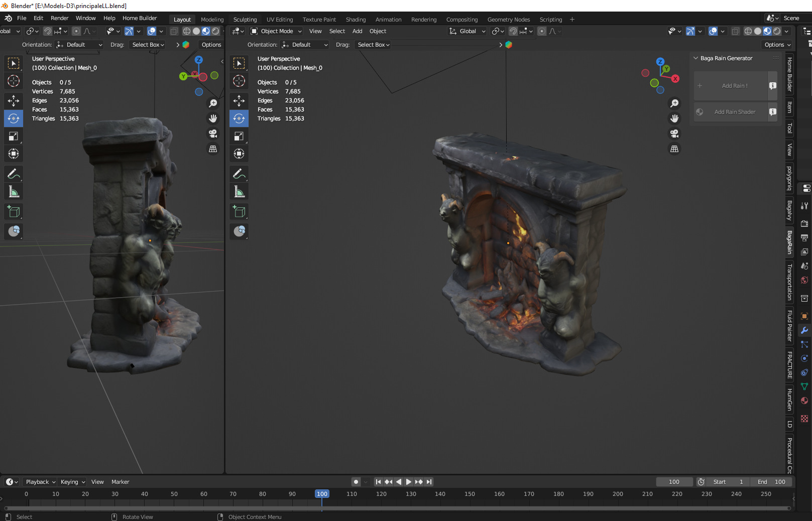Open Object Mode dropdown
This screenshot has height=521, width=812.
click(277, 31)
